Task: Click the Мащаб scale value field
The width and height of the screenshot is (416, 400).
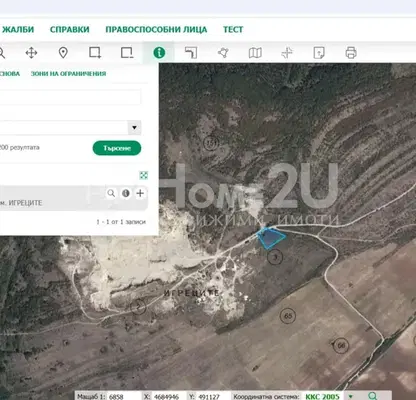Action: (123, 397)
